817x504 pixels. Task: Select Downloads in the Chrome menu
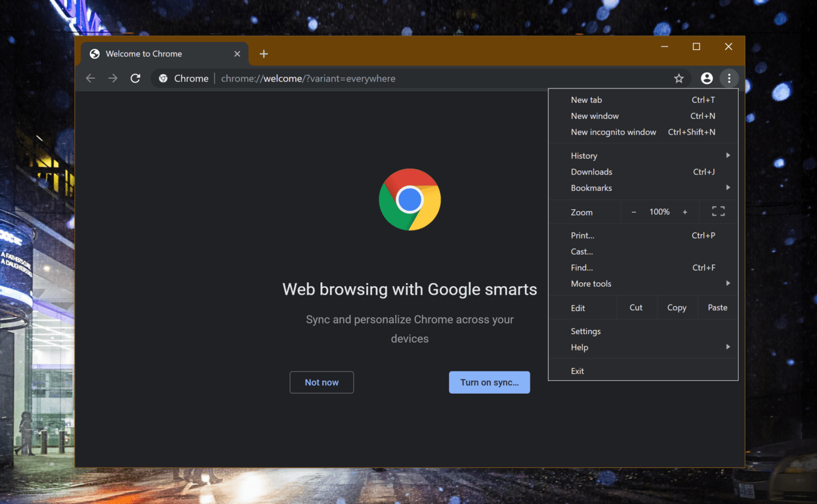pyautogui.click(x=591, y=172)
